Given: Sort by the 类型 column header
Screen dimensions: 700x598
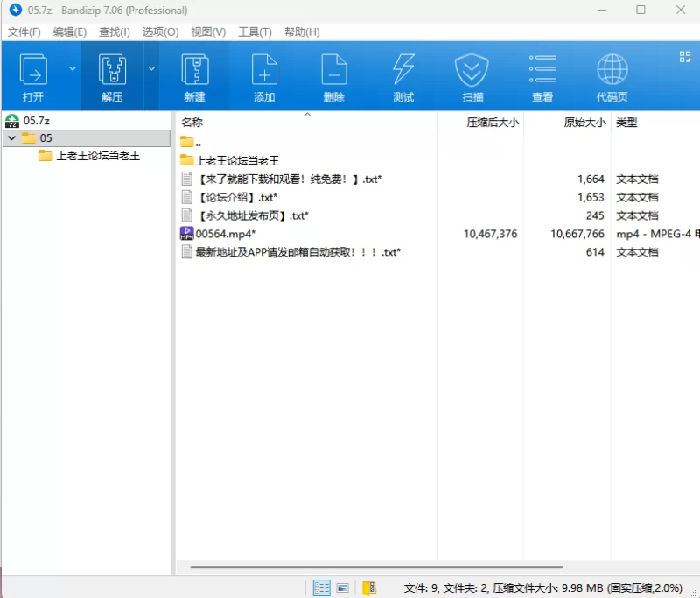Looking at the screenshot, I should pyautogui.click(x=626, y=123).
